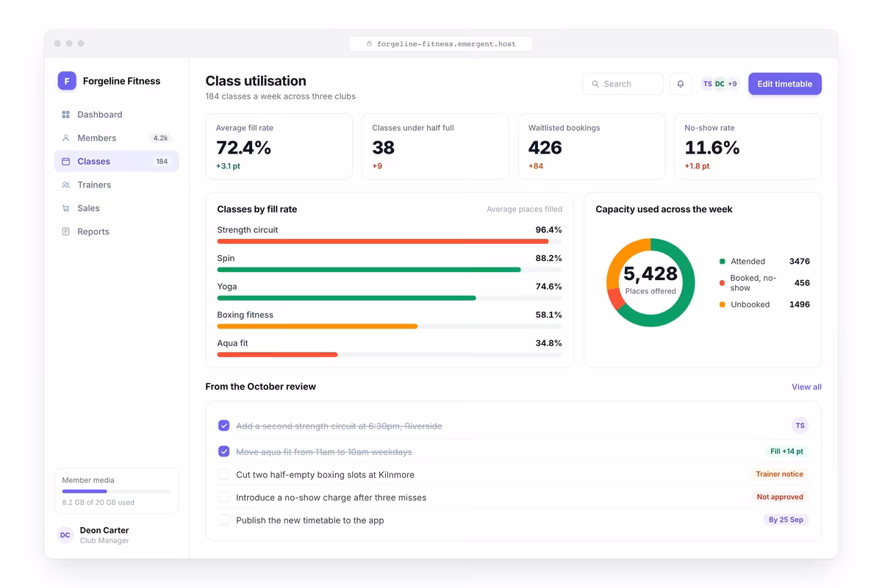Click the 'By 25 Sep' tag

(x=786, y=520)
